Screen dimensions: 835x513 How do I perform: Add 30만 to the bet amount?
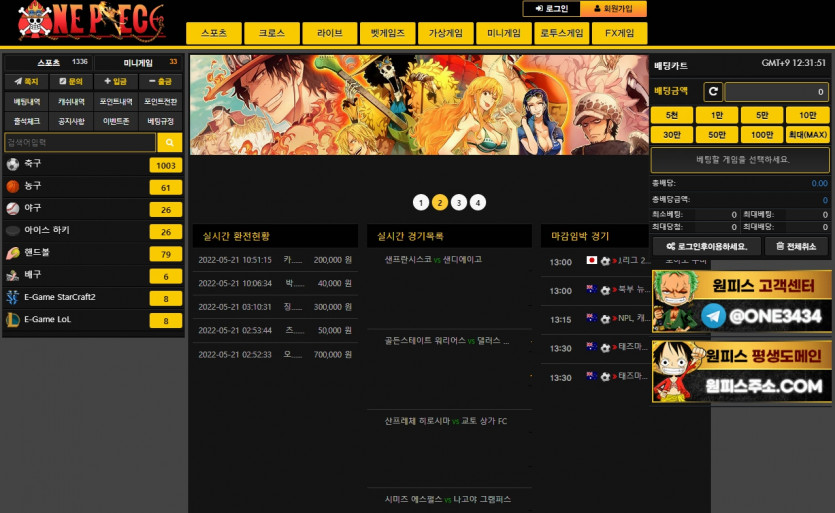[672, 135]
